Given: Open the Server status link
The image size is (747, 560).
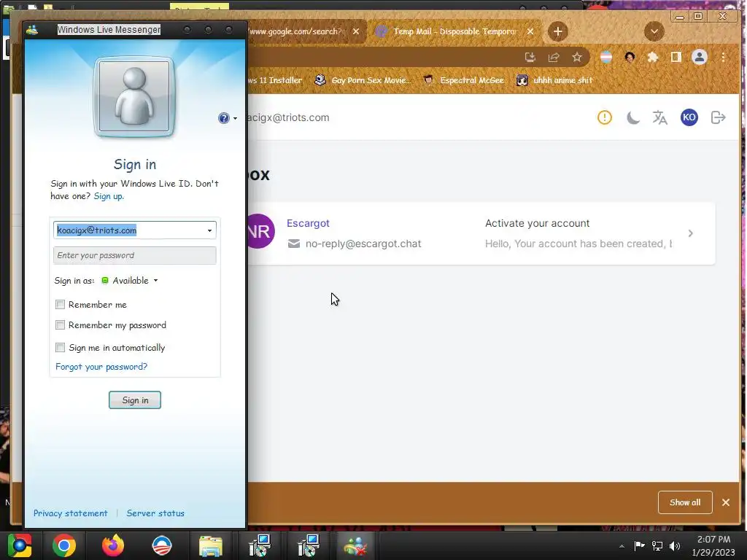Looking at the screenshot, I should [155, 513].
